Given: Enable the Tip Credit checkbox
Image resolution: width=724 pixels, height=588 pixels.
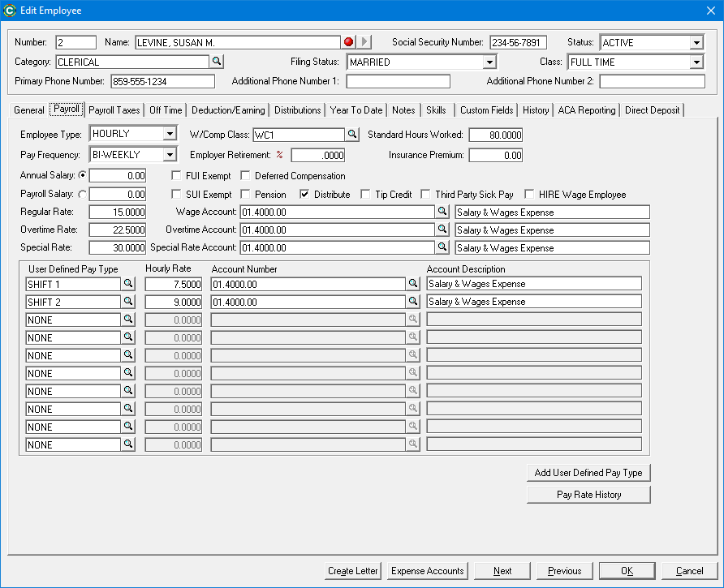Looking at the screenshot, I should tap(365, 195).
